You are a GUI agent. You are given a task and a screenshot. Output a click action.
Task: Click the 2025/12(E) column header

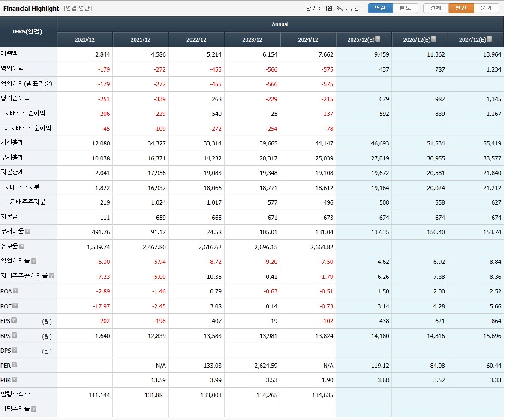tap(364, 39)
